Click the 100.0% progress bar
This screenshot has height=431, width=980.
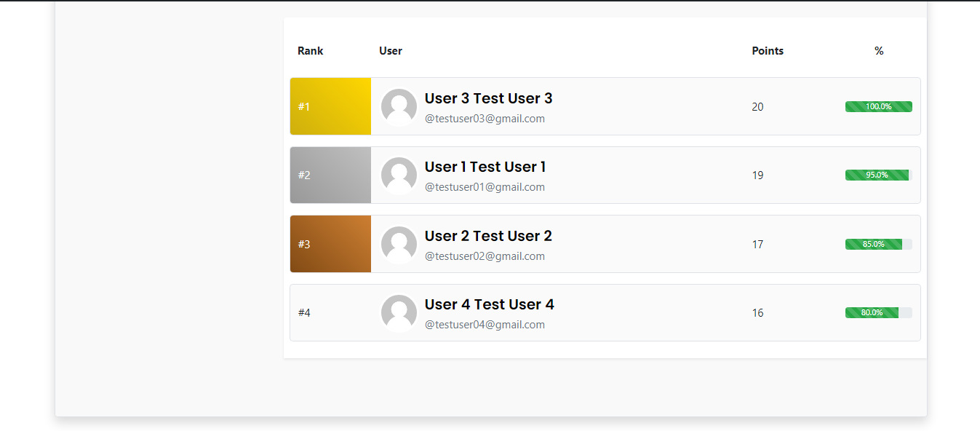coord(879,106)
